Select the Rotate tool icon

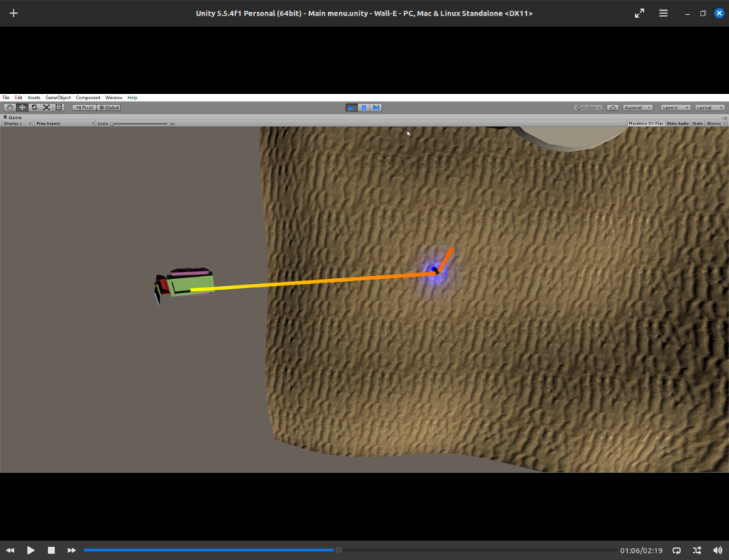[34, 107]
